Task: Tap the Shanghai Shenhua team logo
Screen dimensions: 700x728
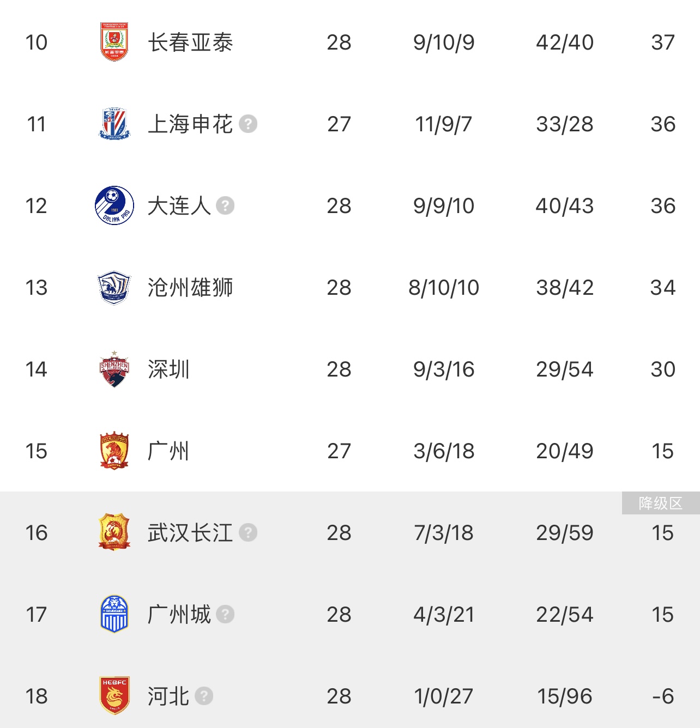Action: (114, 124)
